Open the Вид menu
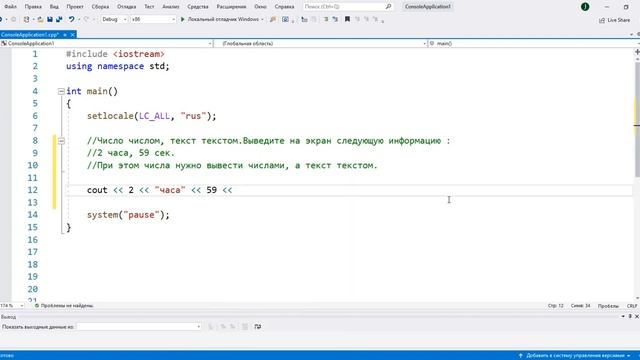The width and height of the screenshot is (640, 360). pyautogui.click(x=54, y=7)
